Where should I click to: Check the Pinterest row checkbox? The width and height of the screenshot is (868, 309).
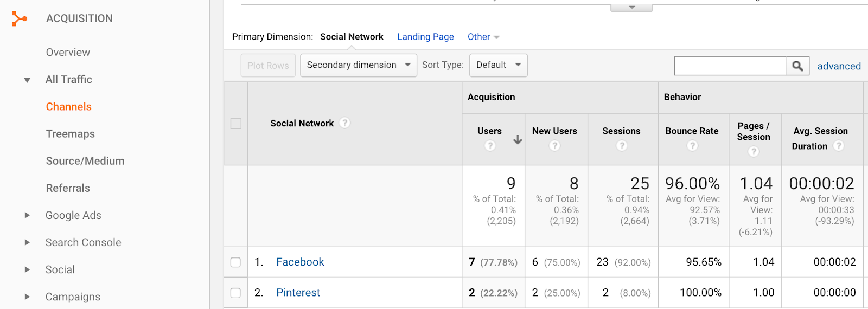pos(236,293)
